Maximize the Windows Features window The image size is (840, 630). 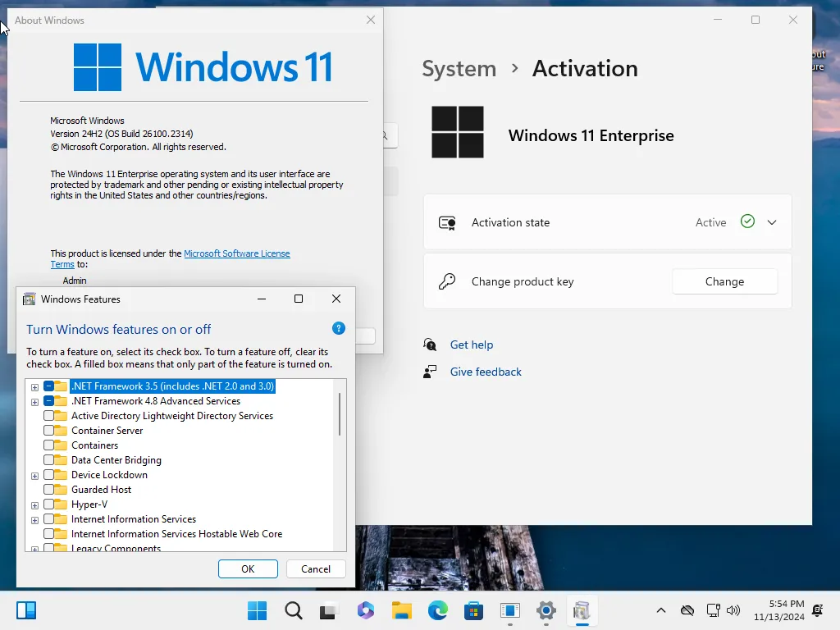click(x=299, y=299)
